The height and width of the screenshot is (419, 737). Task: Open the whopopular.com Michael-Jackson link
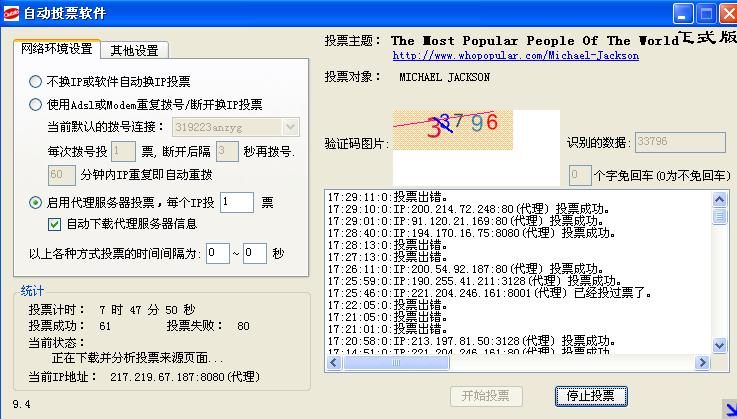(x=515, y=56)
